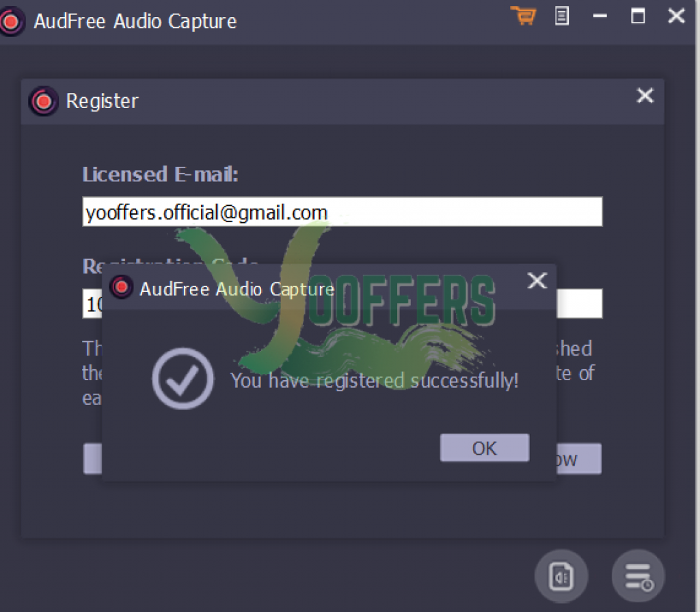The image size is (700, 612).
Task: Click the Licensed E-mail input field
Action: 342,212
